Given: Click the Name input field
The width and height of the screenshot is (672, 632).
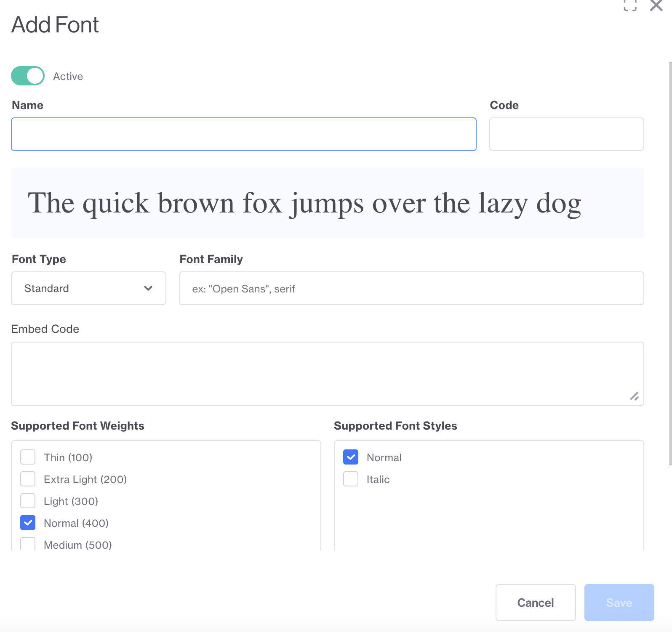Looking at the screenshot, I should pyautogui.click(x=244, y=134).
